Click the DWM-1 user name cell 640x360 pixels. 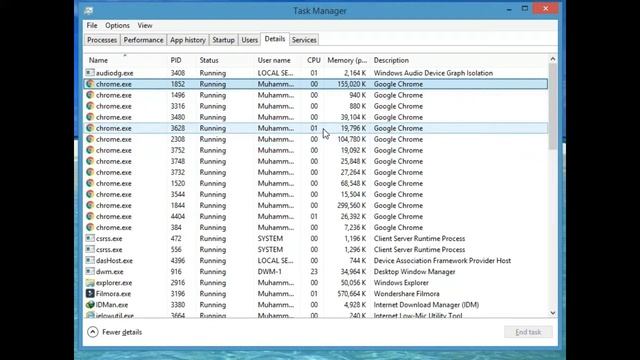pyautogui.click(x=270, y=271)
